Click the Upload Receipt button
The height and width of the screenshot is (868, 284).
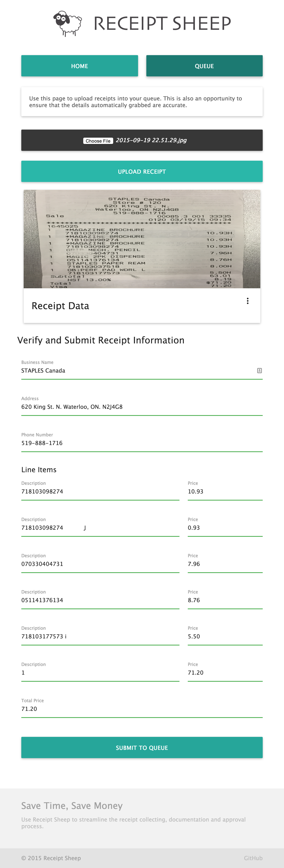[x=142, y=172]
